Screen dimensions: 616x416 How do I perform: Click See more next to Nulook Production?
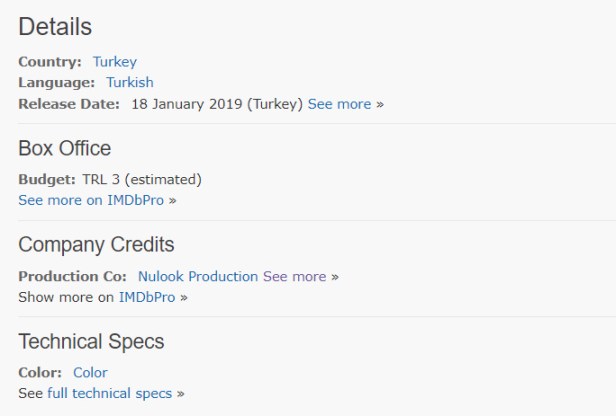click(x=294, y=276)
